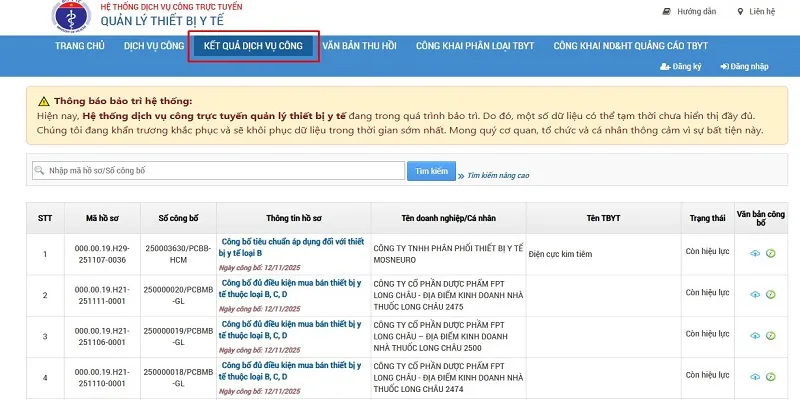Click Nhà thuốc Long Châu 2475 cell
This screenshot has height=400, width=800.
[x=448, y=295]
